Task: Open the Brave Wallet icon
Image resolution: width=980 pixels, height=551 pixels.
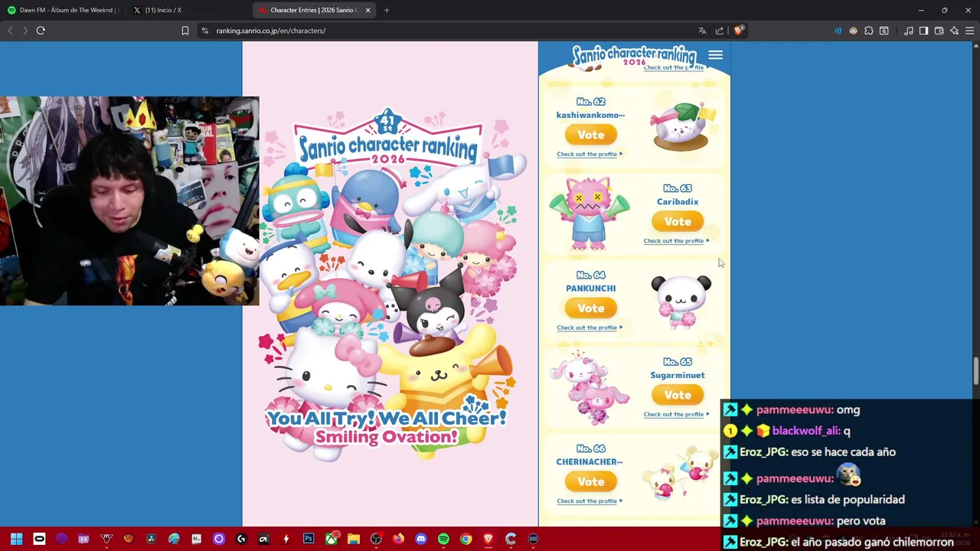Action: tap(939, 31)
